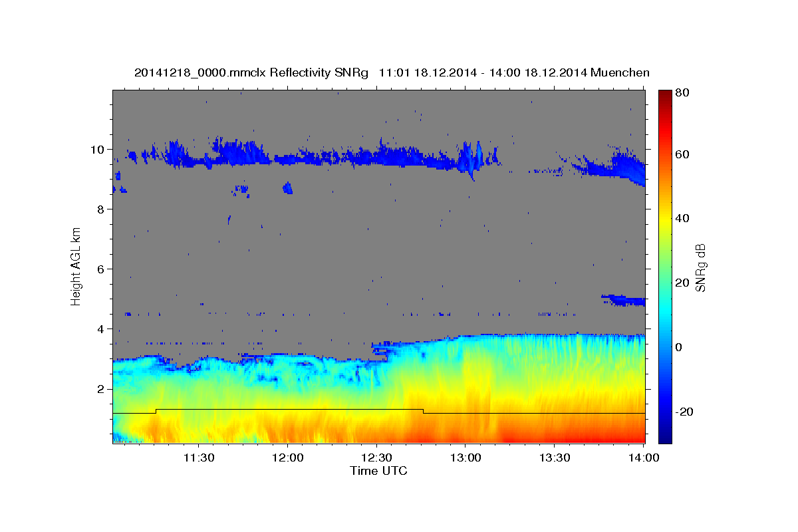This screenshot has height=532, width=798.
Task: Click the colorbar value 40
Action: (682, 218)
